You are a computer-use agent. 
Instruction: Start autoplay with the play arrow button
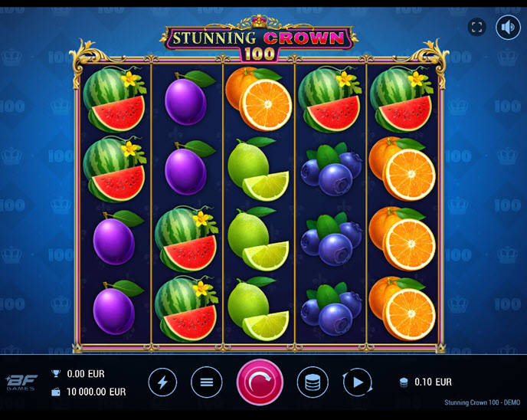[x=357, y=382]
